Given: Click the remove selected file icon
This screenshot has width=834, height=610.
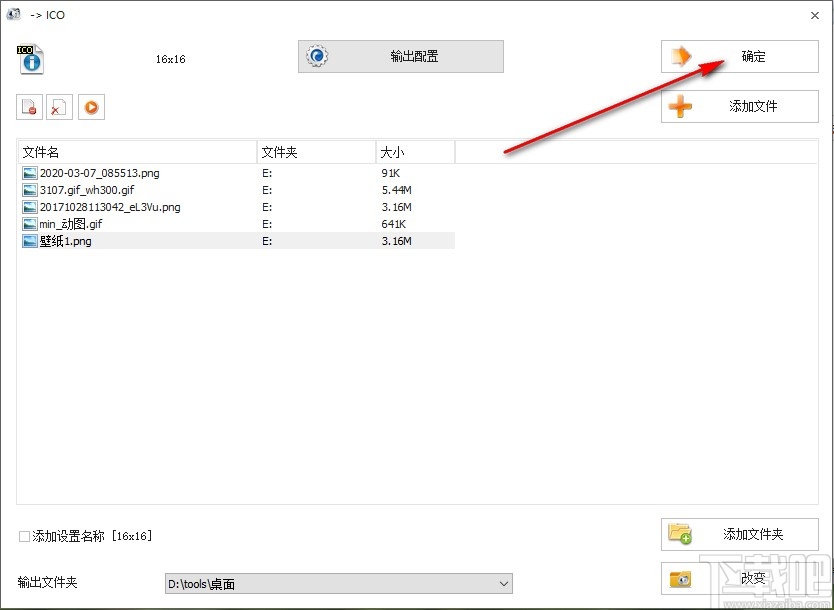Looking at the screenshot, I should pos(29,107).
